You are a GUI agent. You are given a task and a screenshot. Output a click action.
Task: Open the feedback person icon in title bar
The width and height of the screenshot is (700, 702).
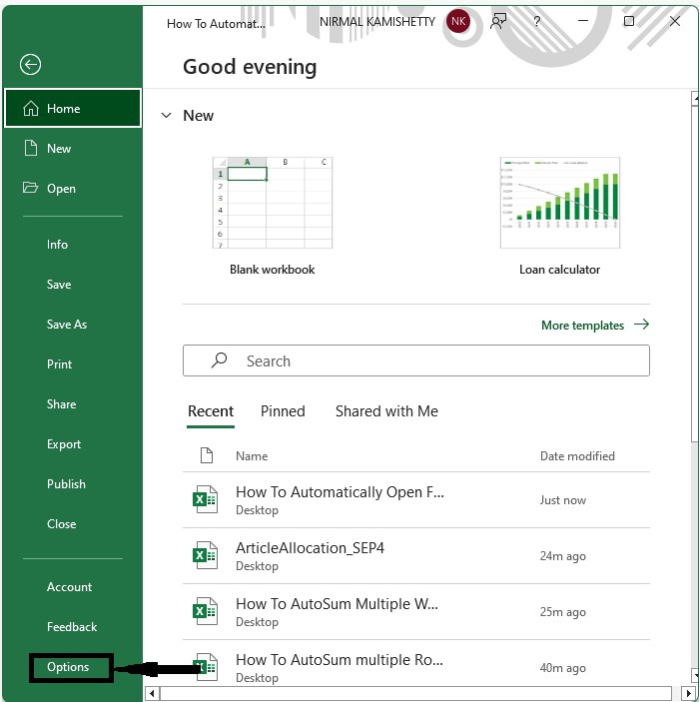point(498,21)
